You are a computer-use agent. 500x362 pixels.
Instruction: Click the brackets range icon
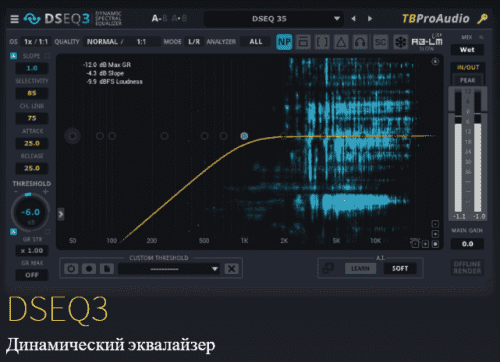[x=322, y=42]
